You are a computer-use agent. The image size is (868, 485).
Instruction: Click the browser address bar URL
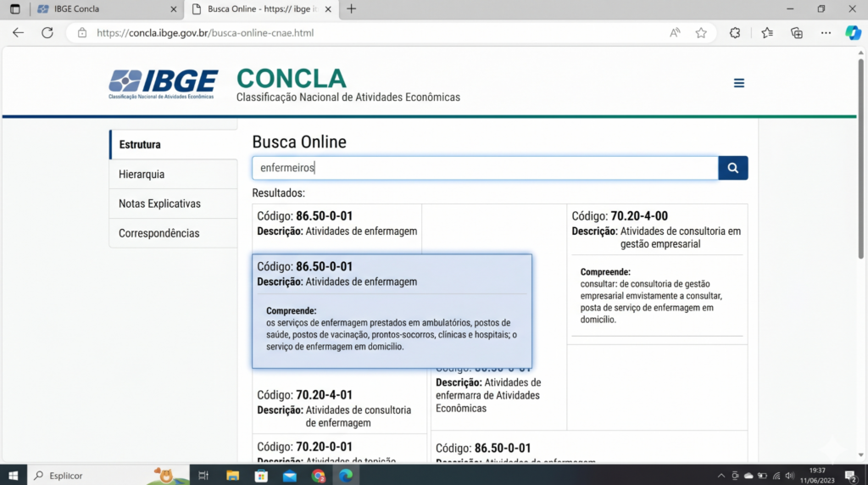click(205, 33)
